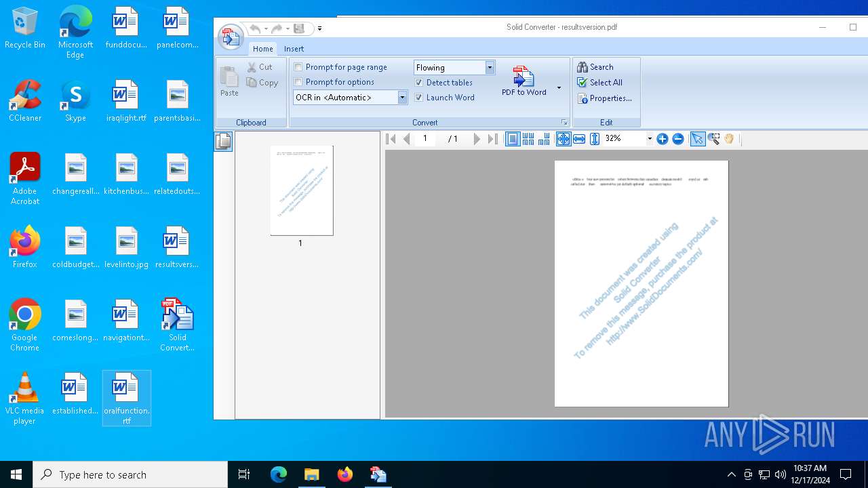Select the third page layout view icon
Image resolution: width=868 pixels, height=488 pixels.
[544, 139]
